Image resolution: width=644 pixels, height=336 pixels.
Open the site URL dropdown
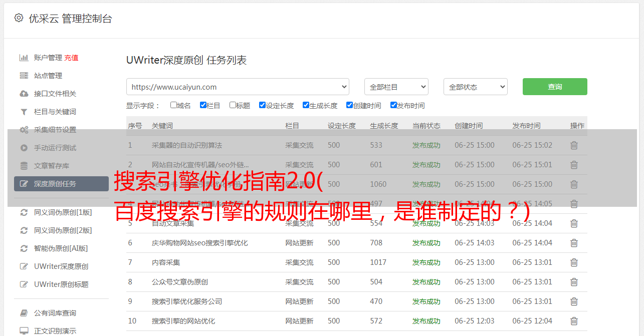coord(238,87)
